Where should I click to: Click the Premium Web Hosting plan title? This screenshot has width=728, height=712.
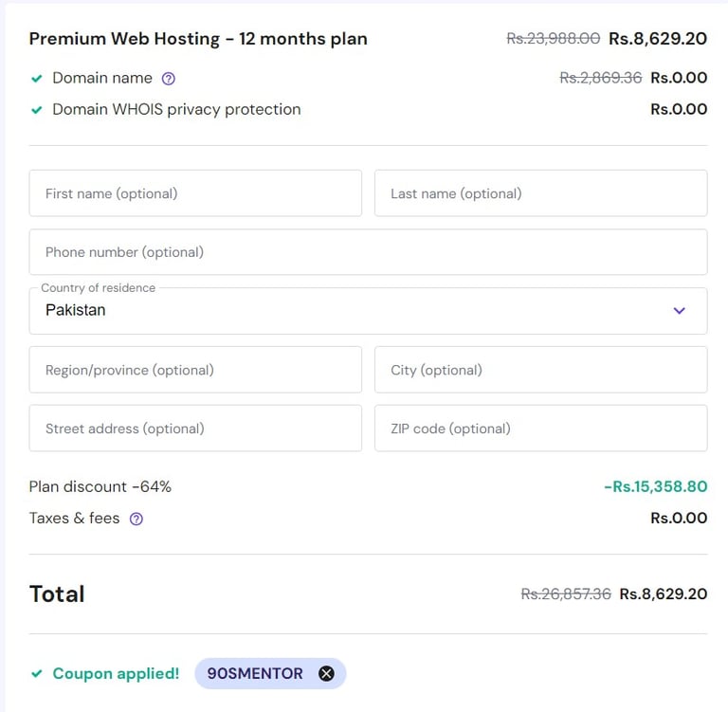pos(198,39)
